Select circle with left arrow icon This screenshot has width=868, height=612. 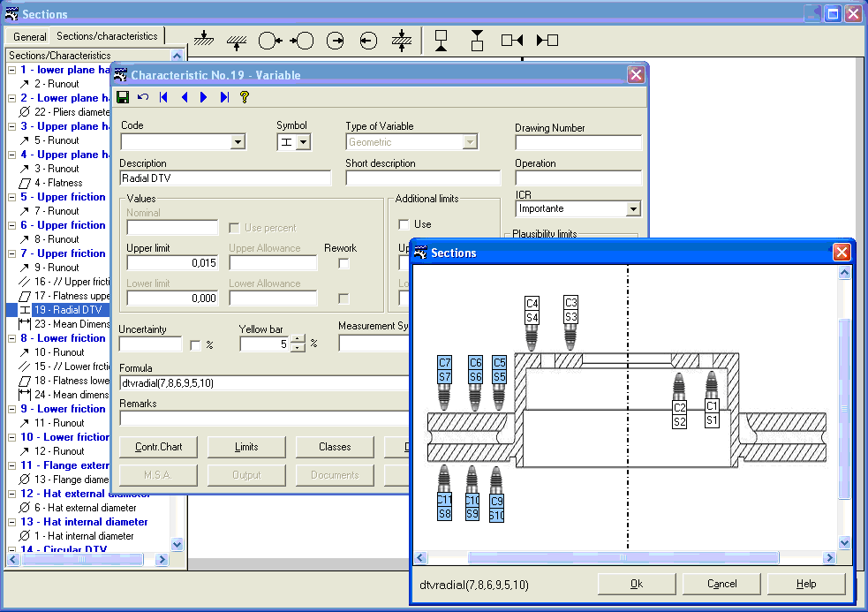click(270, 41)
